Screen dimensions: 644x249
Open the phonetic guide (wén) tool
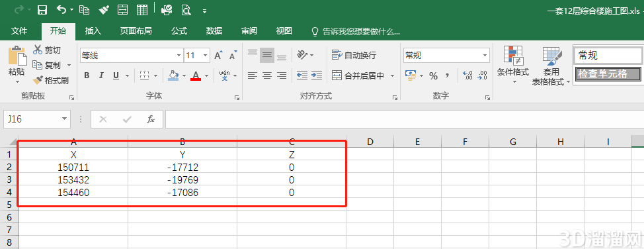click(225, 75)
